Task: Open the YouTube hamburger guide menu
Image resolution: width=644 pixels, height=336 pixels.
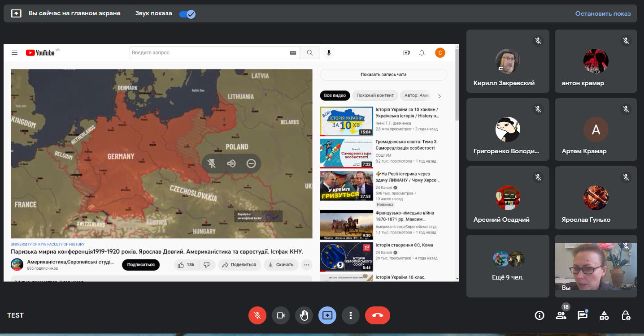Action: tap(14, 53)
